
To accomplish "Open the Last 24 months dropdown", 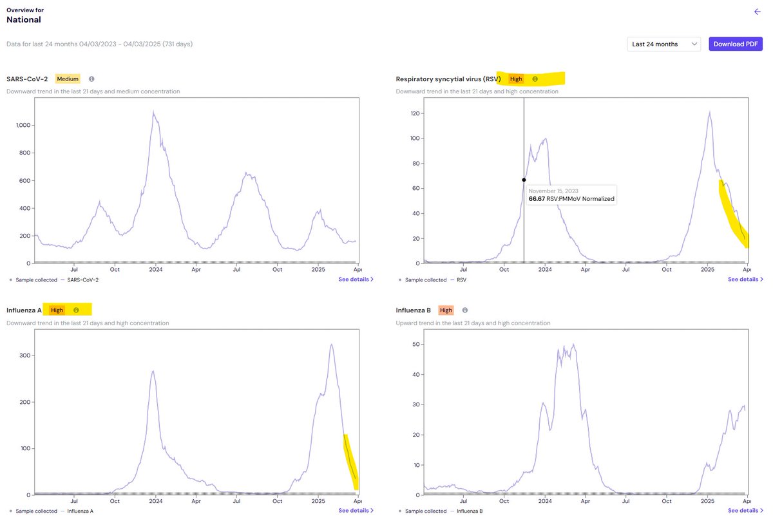I will point(664,44).
